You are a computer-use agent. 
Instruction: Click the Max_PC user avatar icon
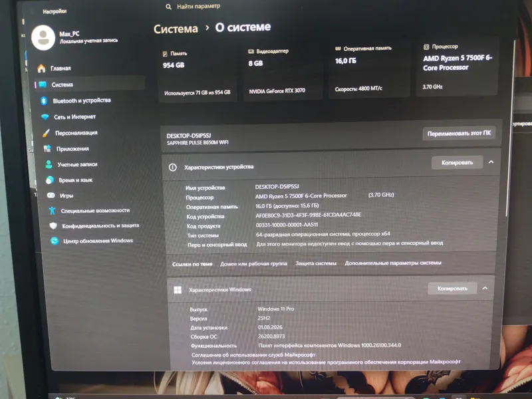(x=43, y=38)
